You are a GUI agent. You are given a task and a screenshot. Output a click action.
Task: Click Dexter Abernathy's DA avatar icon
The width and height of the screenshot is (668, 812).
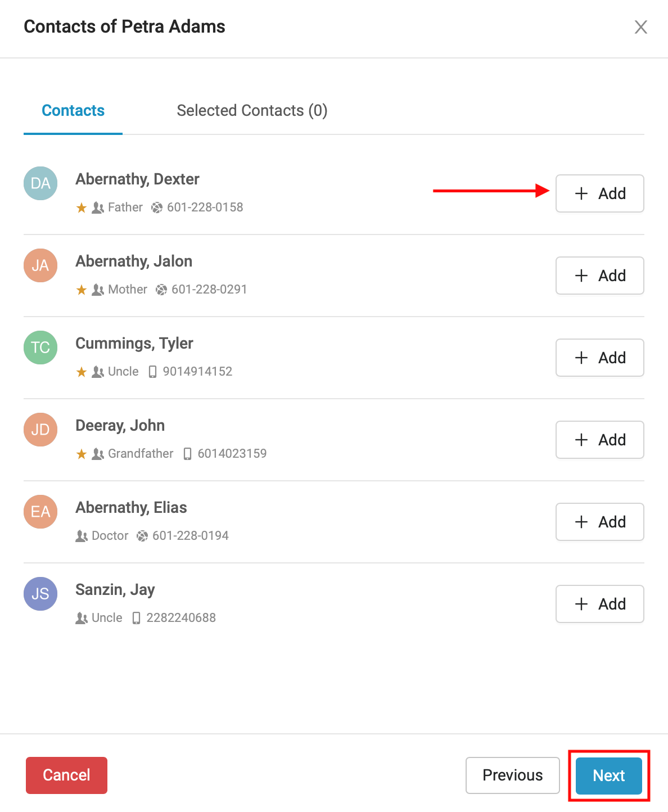[40, 183]
